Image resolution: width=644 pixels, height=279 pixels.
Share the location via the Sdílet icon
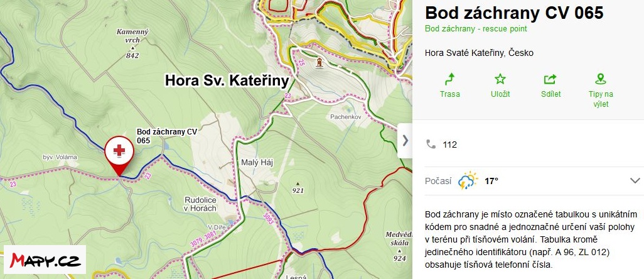(550, 79)
